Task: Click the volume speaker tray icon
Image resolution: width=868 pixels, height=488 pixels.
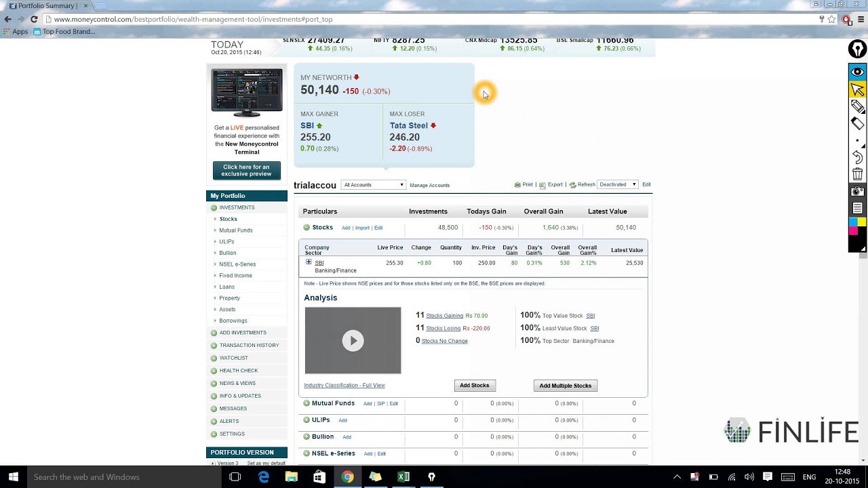Action: [x=749, y=477]
